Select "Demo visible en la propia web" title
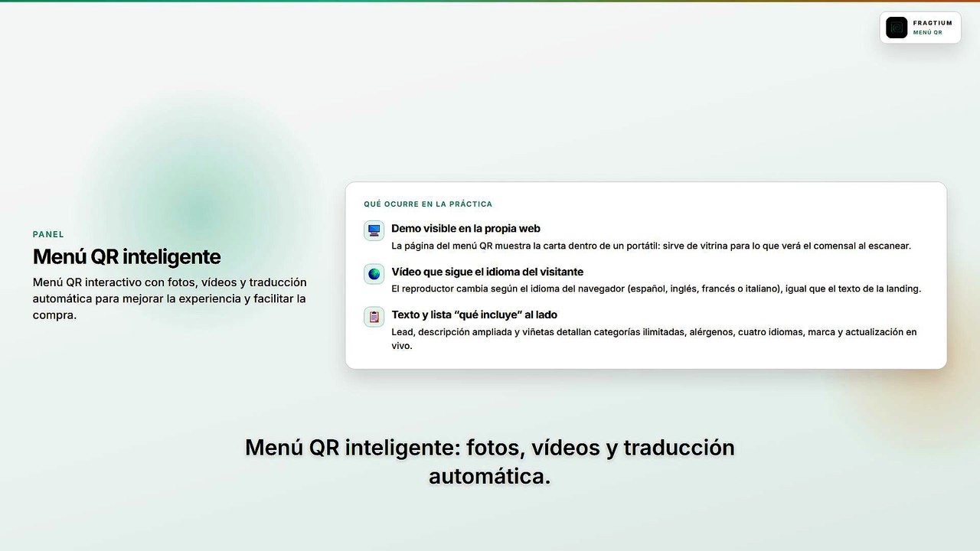Image resolution: width=980 pixels, height=551 pixels. 465,228
